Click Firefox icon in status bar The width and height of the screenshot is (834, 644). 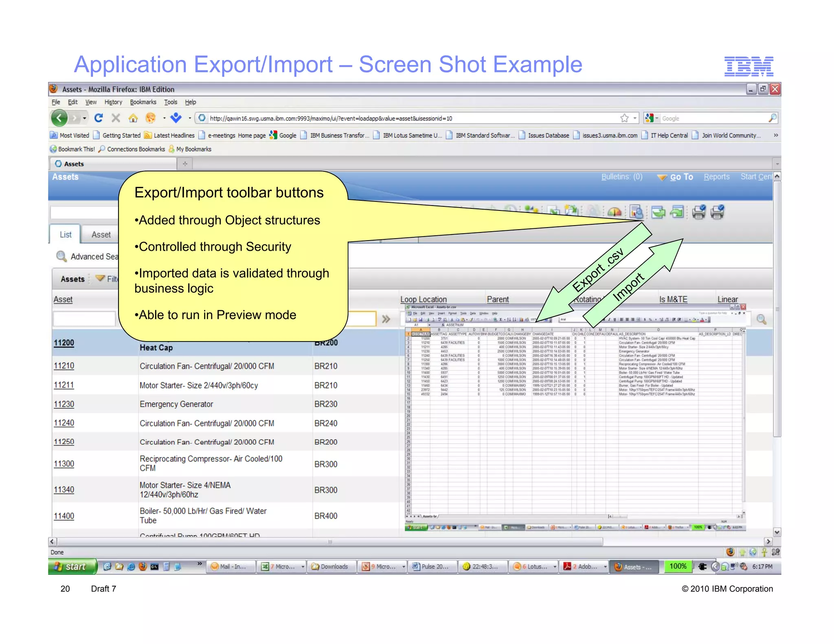point(730,552)
